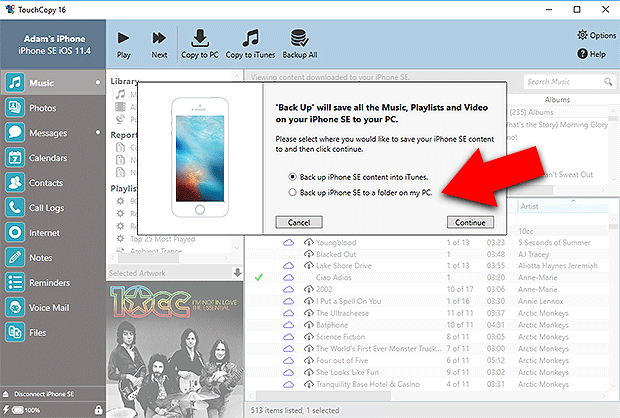The image size is (620, 418).
Task: Open Notes section in sidebar
Action: point(53,257)
